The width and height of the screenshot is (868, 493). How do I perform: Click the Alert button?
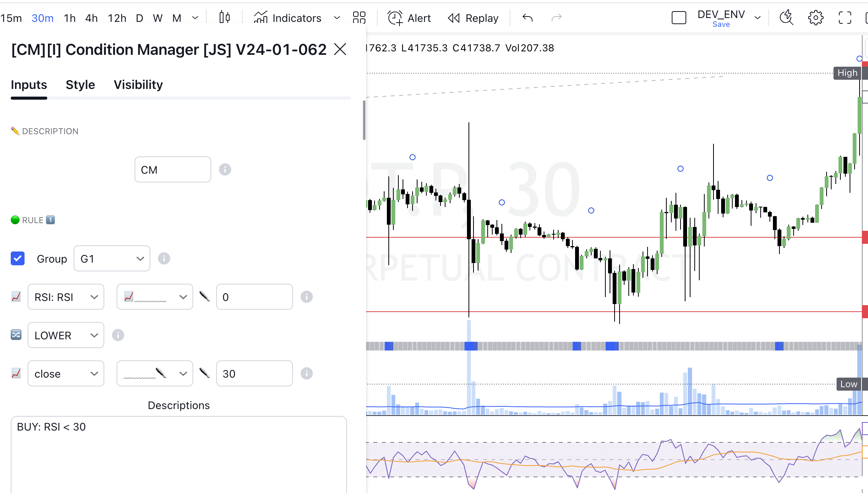pos(409,18)
